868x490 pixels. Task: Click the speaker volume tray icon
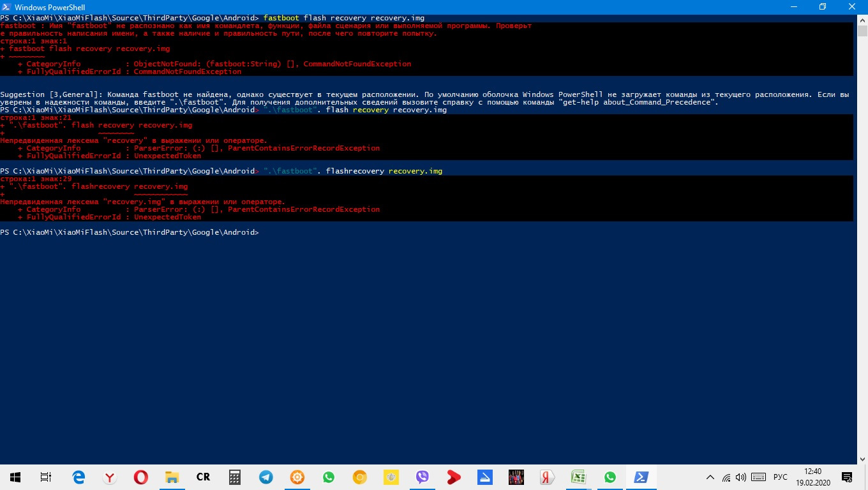(x=741, y=477)
